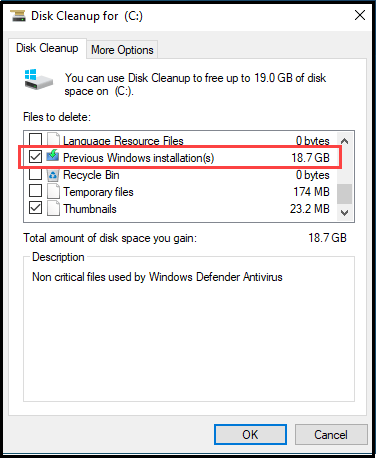Viewport: 376px width, 458px height.
Task: Switch to the More Options tab
Action: coord(122,50)
